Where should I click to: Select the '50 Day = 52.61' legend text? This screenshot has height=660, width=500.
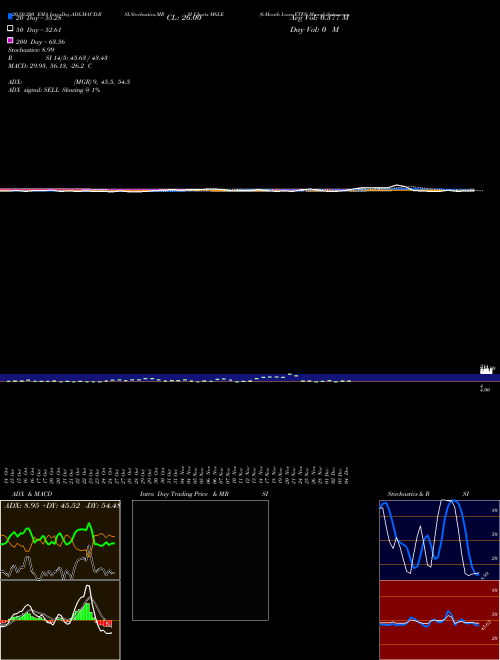click(x=39, y=30)
